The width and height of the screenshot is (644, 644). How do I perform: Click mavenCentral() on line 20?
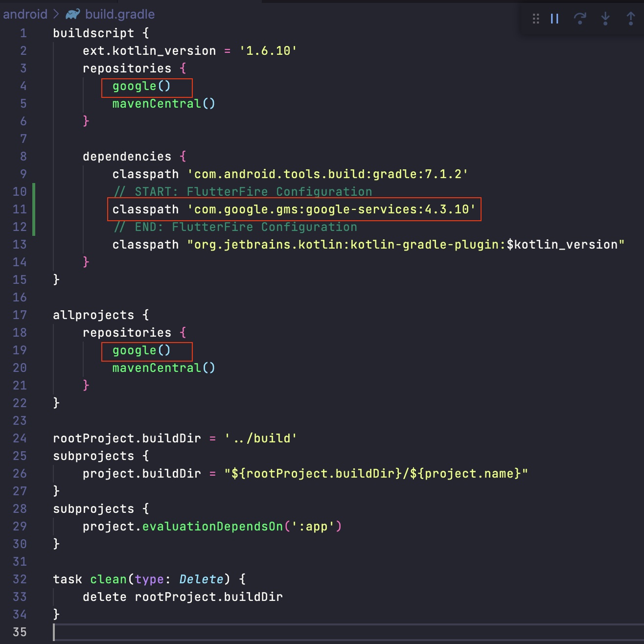(164, 368)
